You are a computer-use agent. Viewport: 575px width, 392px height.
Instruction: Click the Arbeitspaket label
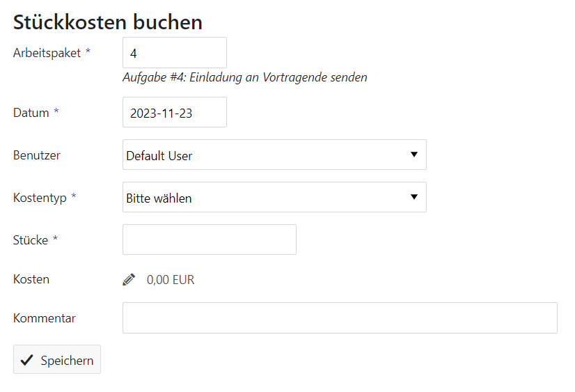[x=47, y=53]
